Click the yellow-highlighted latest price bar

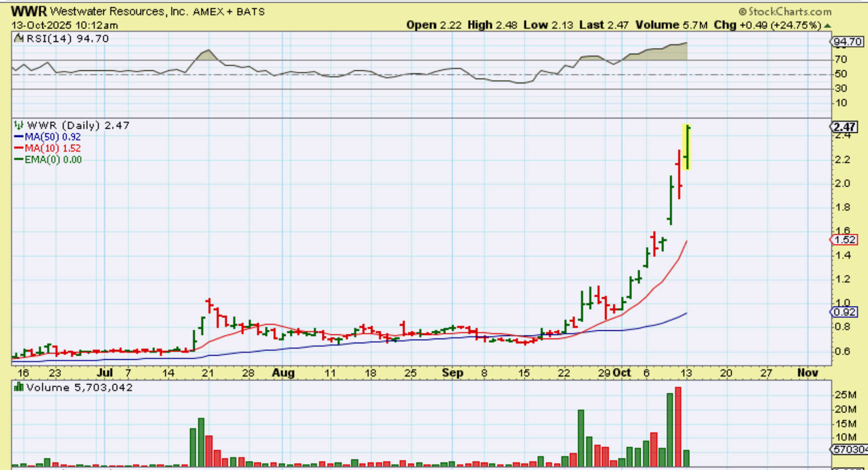[x=687, y=147]
